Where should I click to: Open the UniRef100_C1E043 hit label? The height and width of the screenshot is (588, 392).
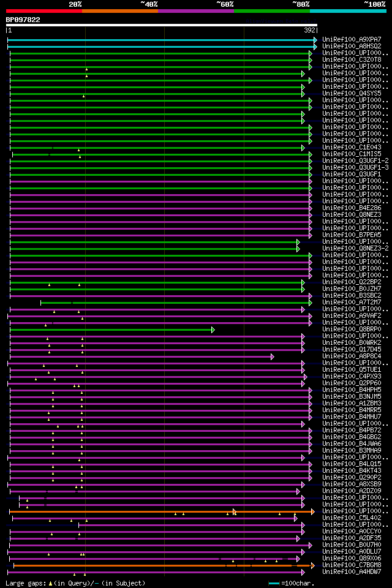coord(352,148)
